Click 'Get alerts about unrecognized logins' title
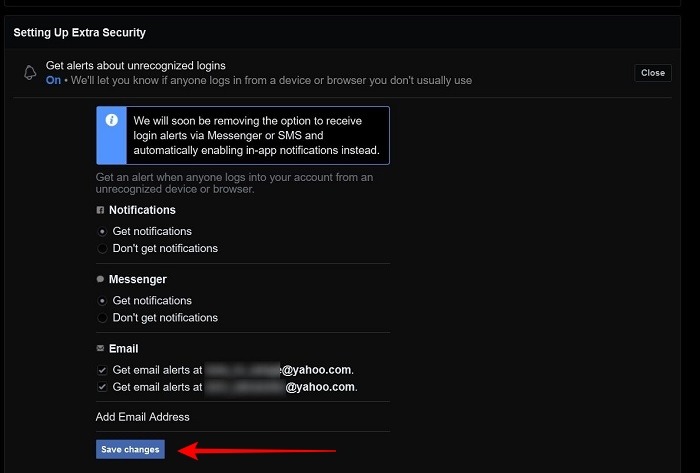Viewport: 700px width, 473px height. click(136, 66)
